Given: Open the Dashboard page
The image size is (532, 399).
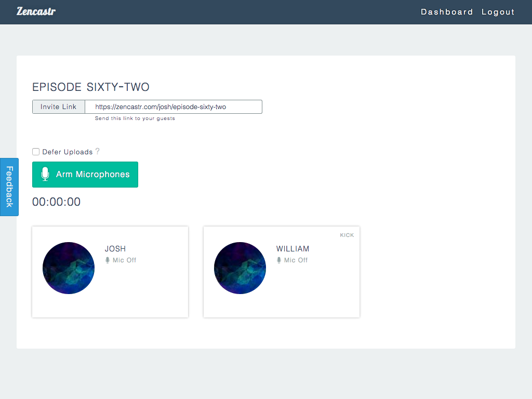Looking at the screenshot, I should click(447, 12).
